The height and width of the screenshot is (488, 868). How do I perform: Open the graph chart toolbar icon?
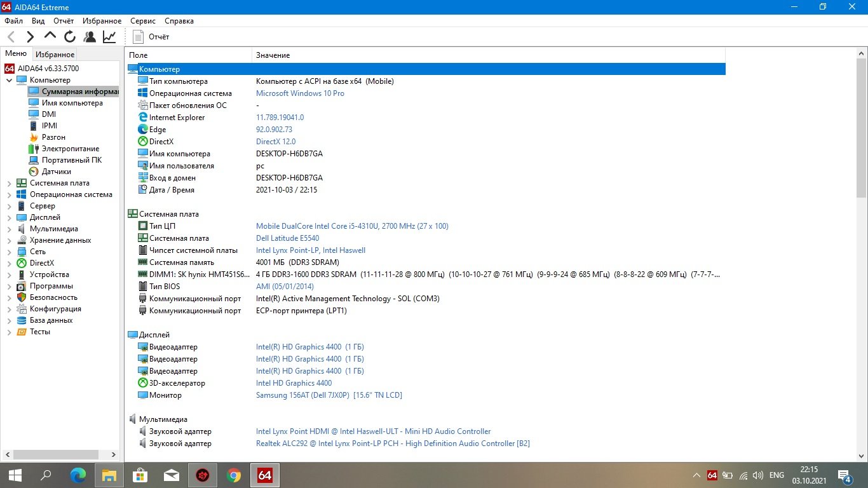tap(109, 37)
